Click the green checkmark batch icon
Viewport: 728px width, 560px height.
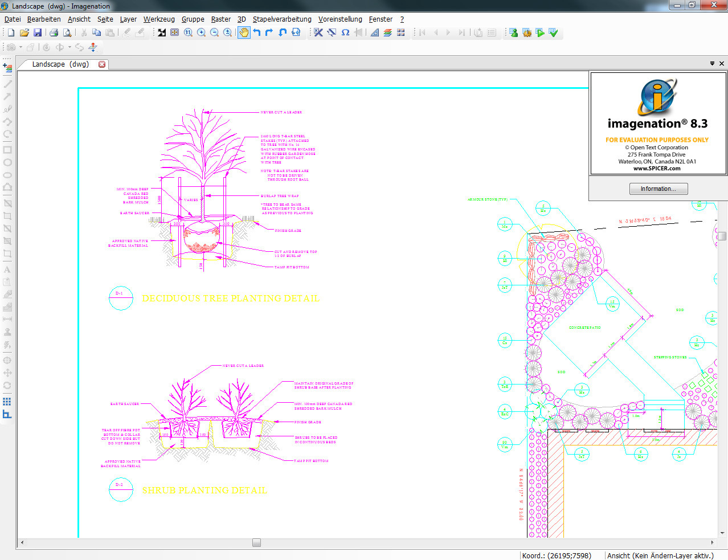[553, 32]
